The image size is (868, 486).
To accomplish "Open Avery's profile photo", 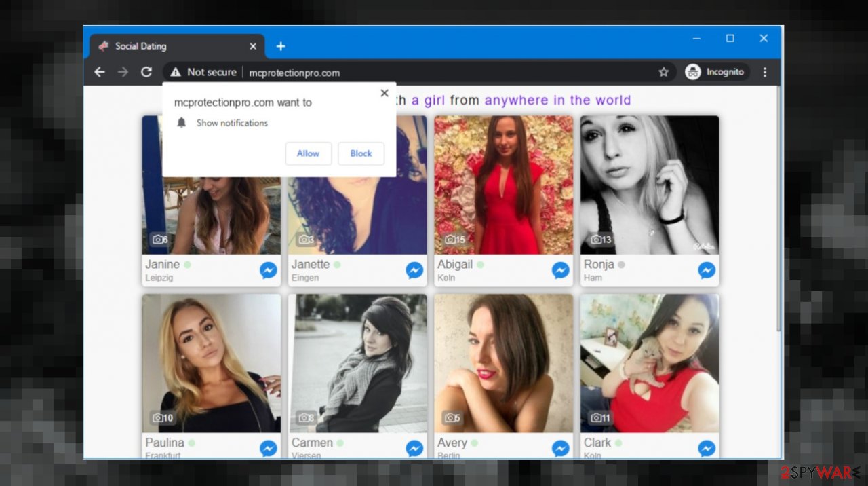I will 504,363.
